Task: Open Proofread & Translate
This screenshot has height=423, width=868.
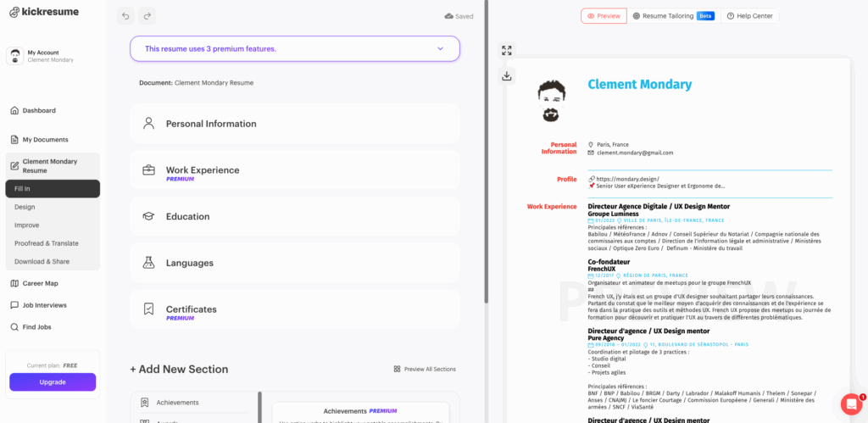Action: pos(53,243)
